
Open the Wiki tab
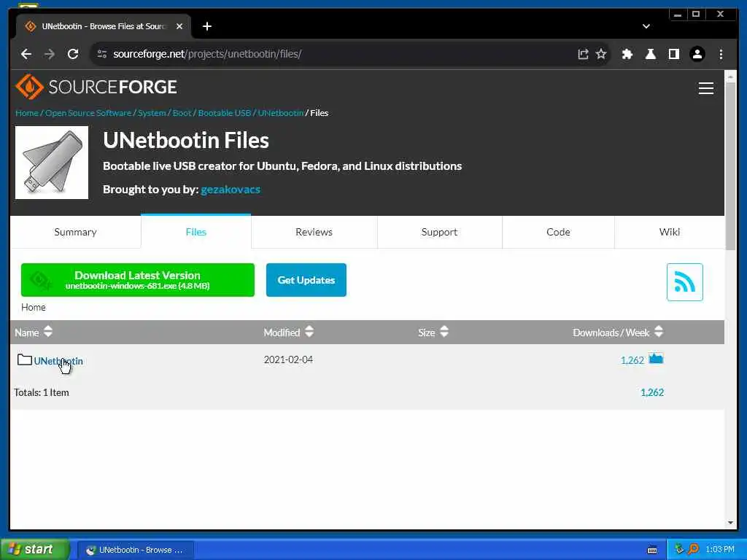[670, 232]
